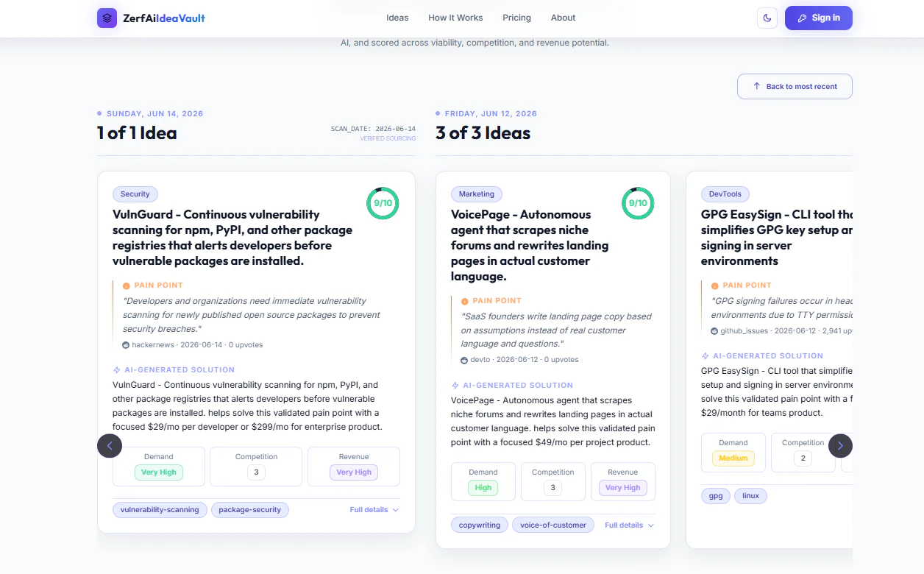Click the FRIDAY, JUN 12, 2026 date label

[491, 114]
